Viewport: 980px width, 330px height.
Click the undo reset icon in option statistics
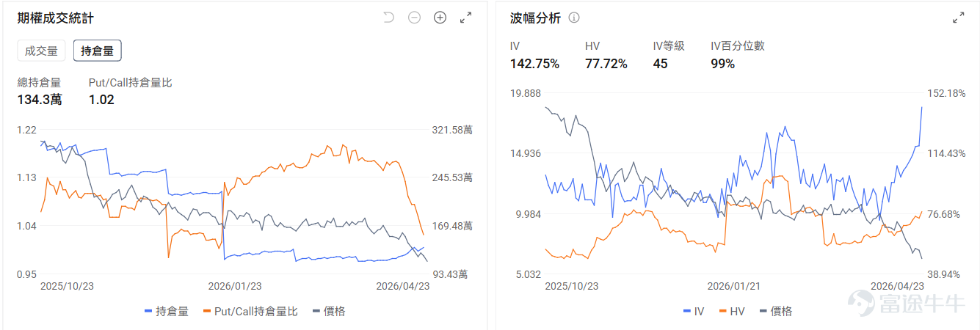(x=389, y=18)
